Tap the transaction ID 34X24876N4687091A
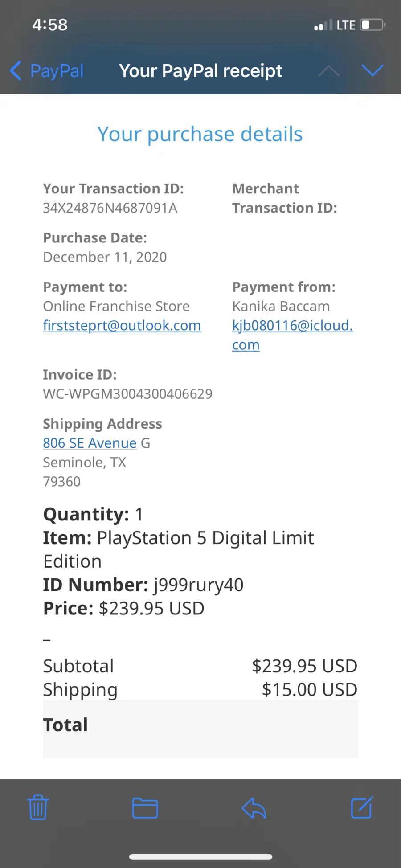This screenshot has height=868, width=401. pos(110,208)
